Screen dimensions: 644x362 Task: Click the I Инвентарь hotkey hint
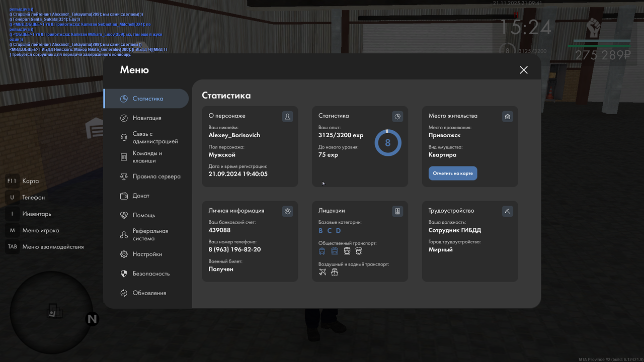click(28, 214)
